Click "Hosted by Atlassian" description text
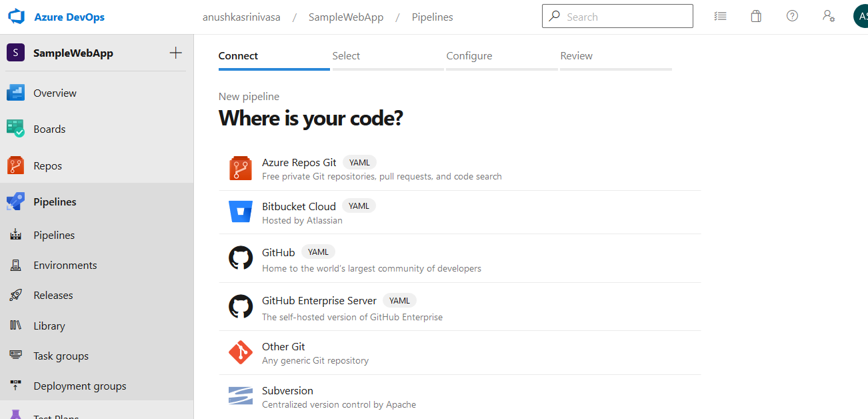 pos(302,220)
